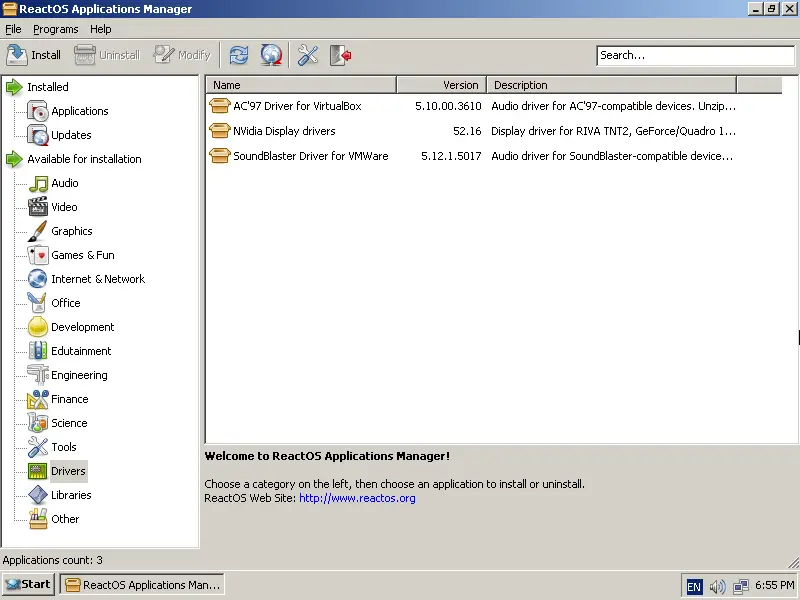Click the Drivers category chip icon
This screenshot has width=800, height=600.
38,470
